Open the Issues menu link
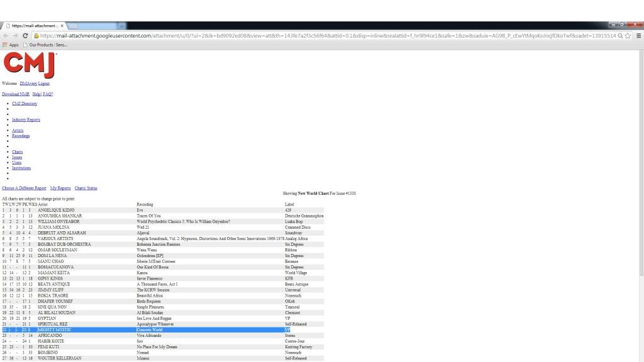Viewport: 644px width, 362px height. [x=17, y=157]
